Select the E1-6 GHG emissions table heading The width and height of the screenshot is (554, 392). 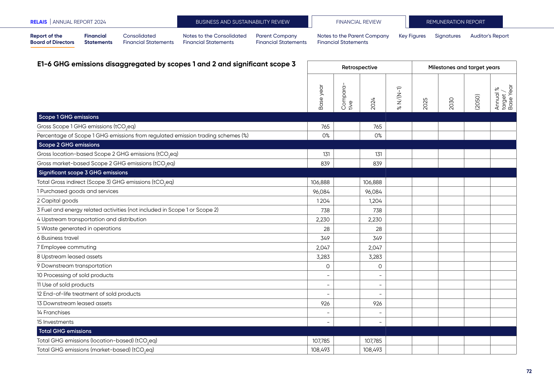166,64
